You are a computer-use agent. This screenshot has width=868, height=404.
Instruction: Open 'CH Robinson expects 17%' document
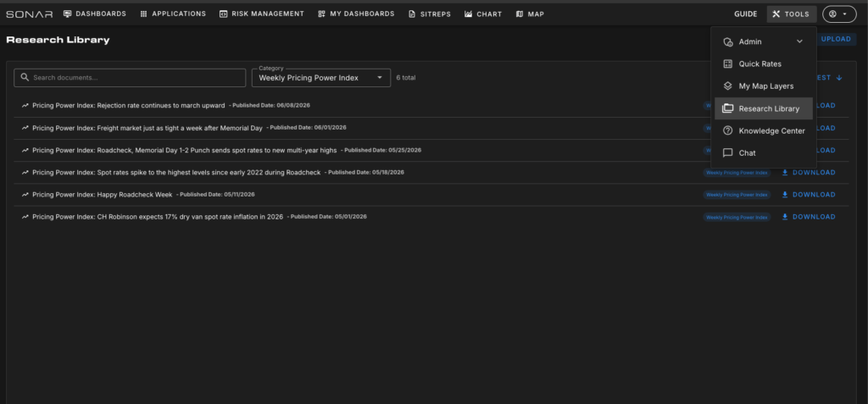[x=158, y=216]
